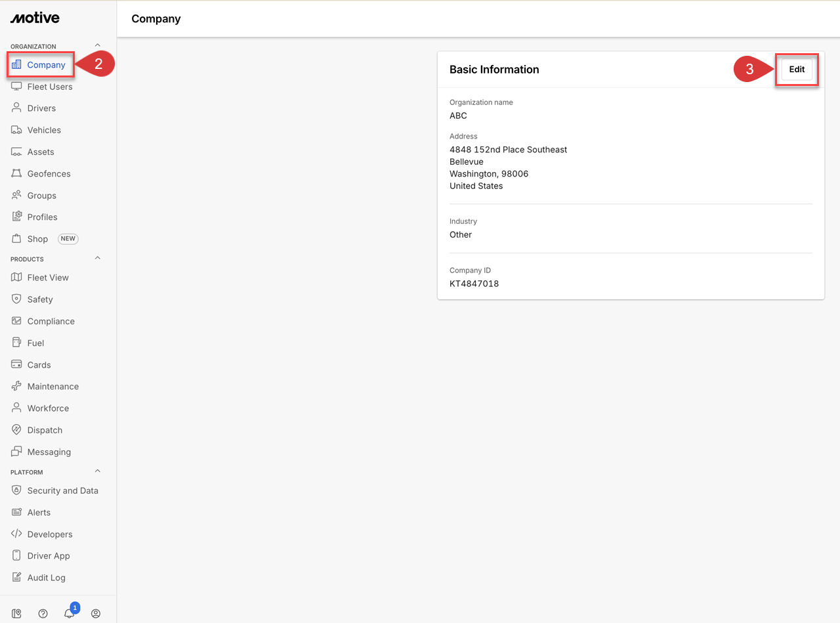
Task: Open the Safety product icon in sidebar
Action: point(15,299)
